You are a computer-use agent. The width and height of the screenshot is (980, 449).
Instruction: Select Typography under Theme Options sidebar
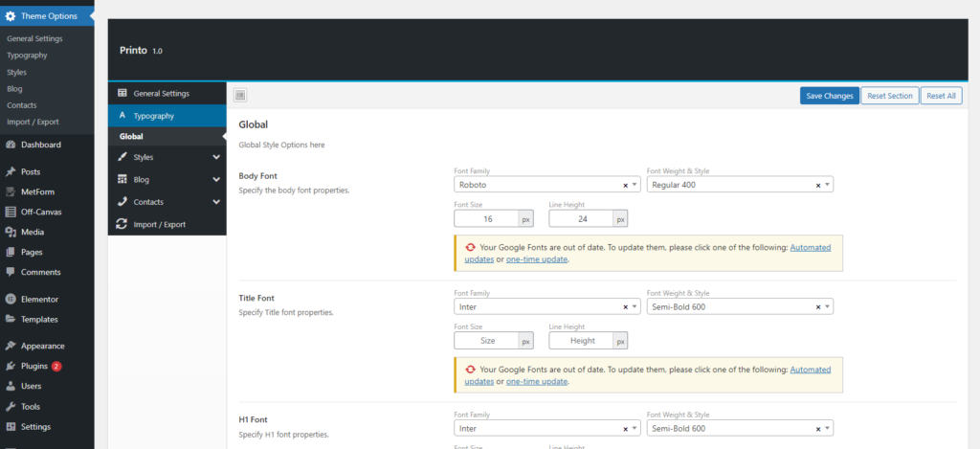point(27,56)
